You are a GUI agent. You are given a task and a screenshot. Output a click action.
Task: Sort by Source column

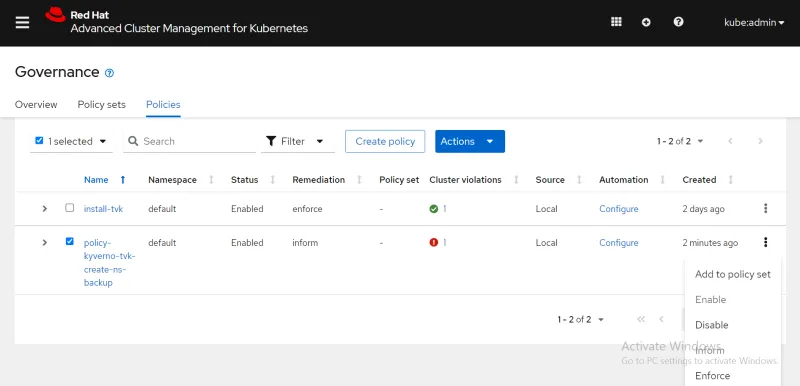(579, 179)
